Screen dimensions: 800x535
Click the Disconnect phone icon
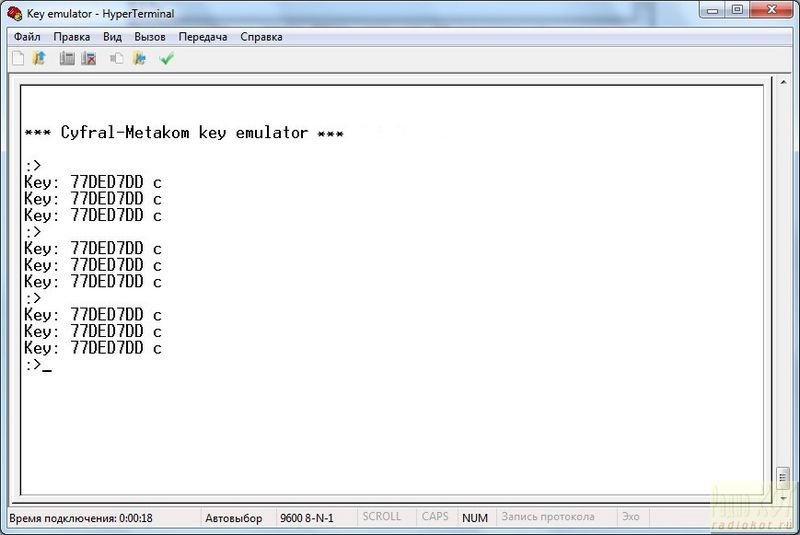[x=89, y=59]
